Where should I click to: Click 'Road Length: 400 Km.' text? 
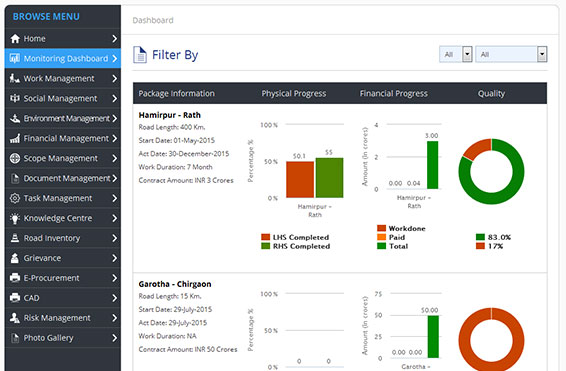(172, 127)
